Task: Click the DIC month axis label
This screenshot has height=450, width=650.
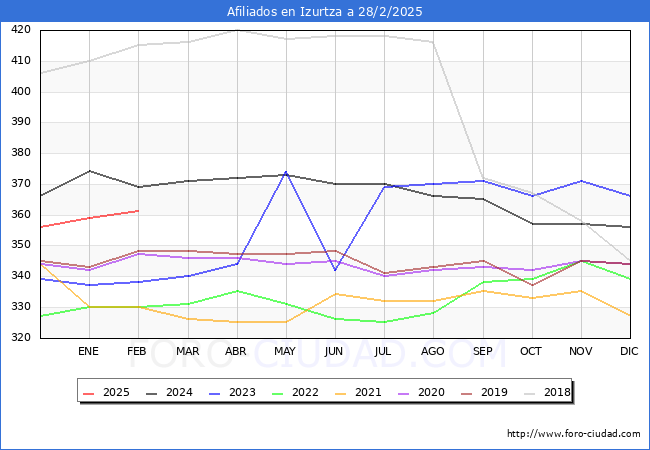Action: [629, 351]
